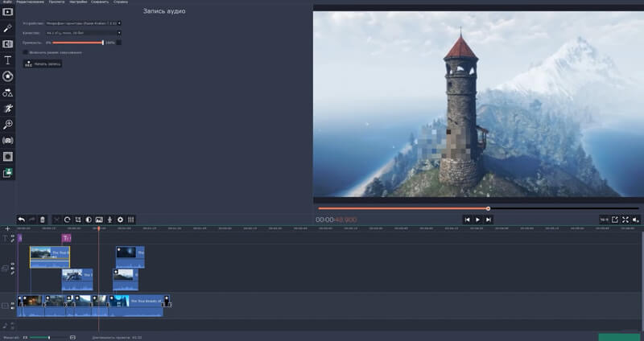Adjust the timeline zoom slider
Image resolution: width=644 pixels, height=341 pixels.
[48, 337]
